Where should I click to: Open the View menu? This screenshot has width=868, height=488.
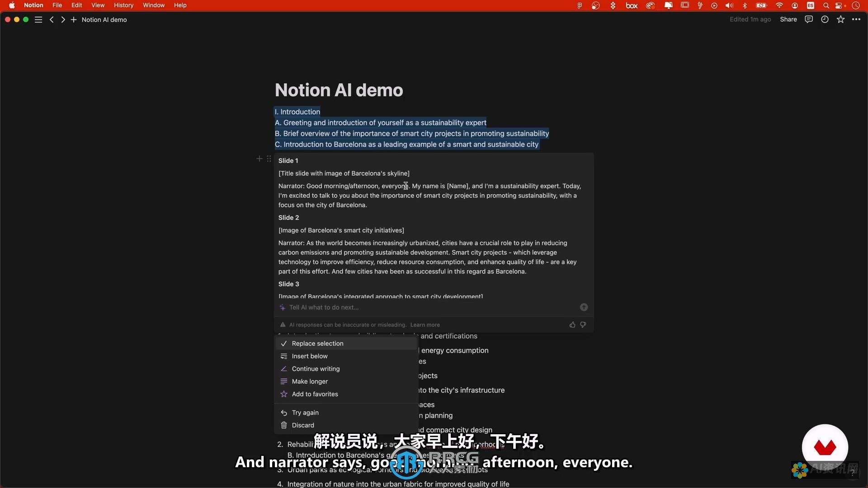[97, 5]
